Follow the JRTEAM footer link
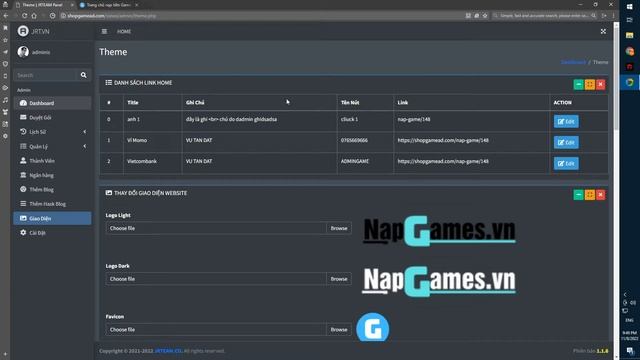The height and width of the screenshot is (360, 640). 169,351
